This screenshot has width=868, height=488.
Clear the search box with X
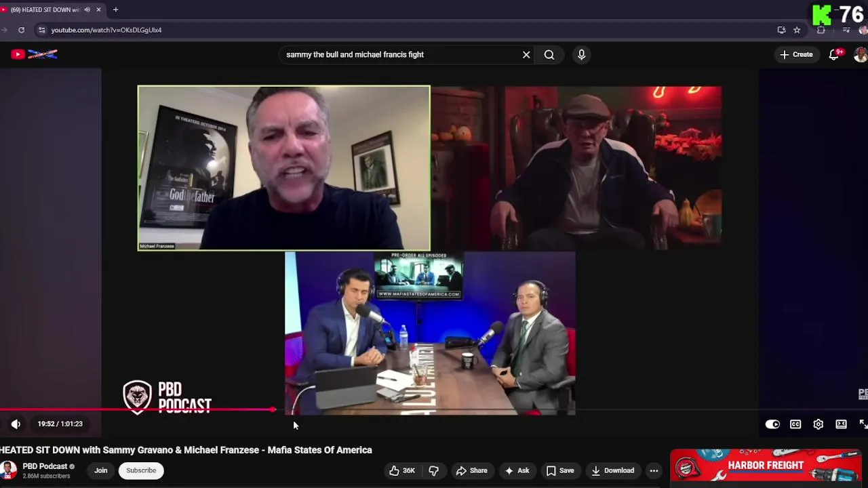coord(526,55)
